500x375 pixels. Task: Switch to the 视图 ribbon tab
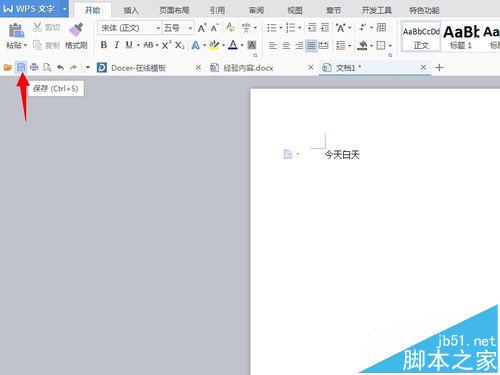point(295,10)
